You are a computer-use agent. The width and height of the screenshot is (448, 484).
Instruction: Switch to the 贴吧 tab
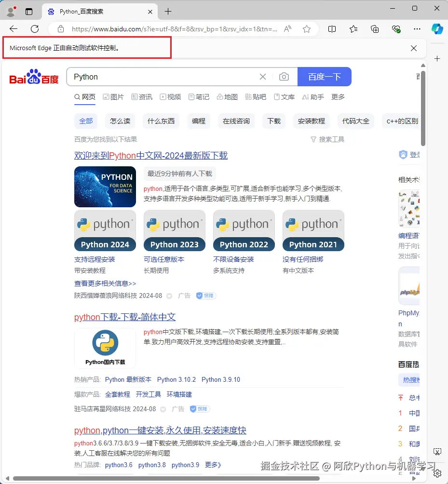(256, 97)
